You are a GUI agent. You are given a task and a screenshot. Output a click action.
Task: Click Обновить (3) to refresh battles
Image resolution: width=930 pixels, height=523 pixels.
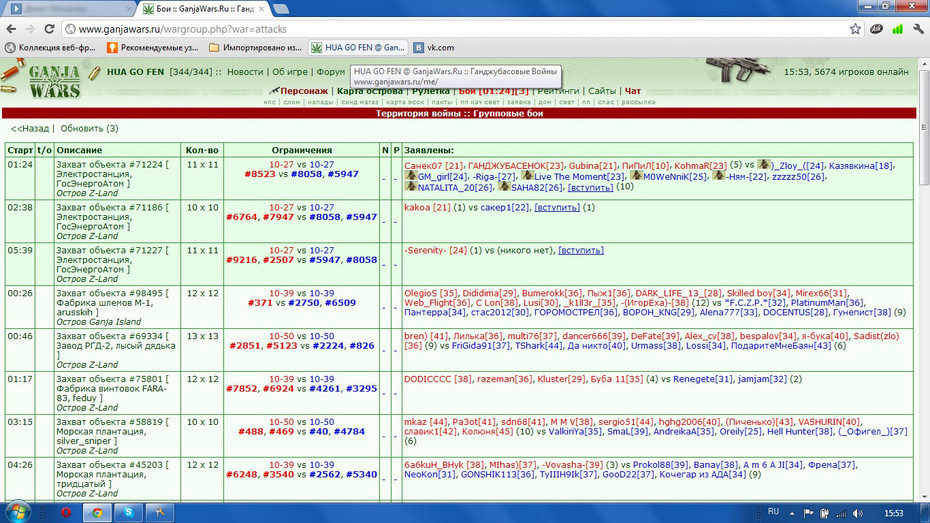tap(89, 128)
